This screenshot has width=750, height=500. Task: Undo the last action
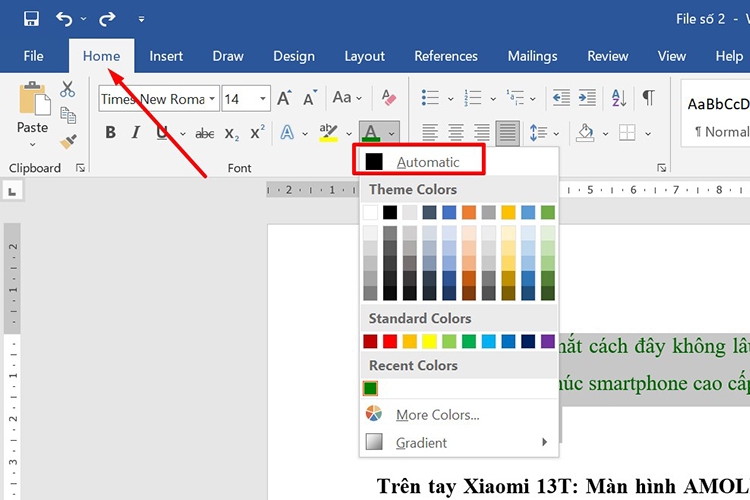[64, 19]
